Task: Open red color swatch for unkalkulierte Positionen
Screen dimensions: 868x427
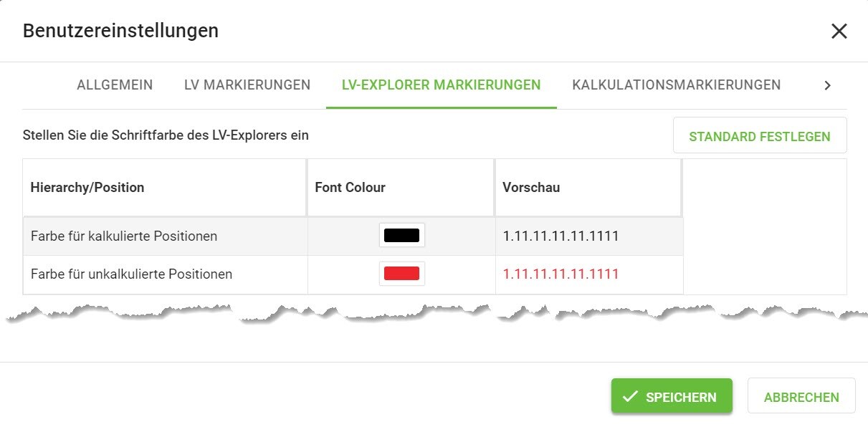Action: click(402, 274)
